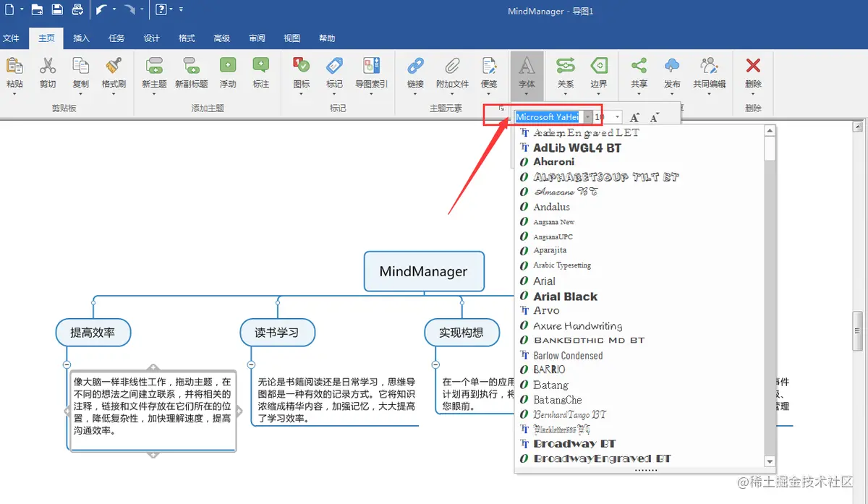The height and width of the screenshot is (504, 868).
Task: Click the Undo arrow icon
Action: click(x=102, y=10)
